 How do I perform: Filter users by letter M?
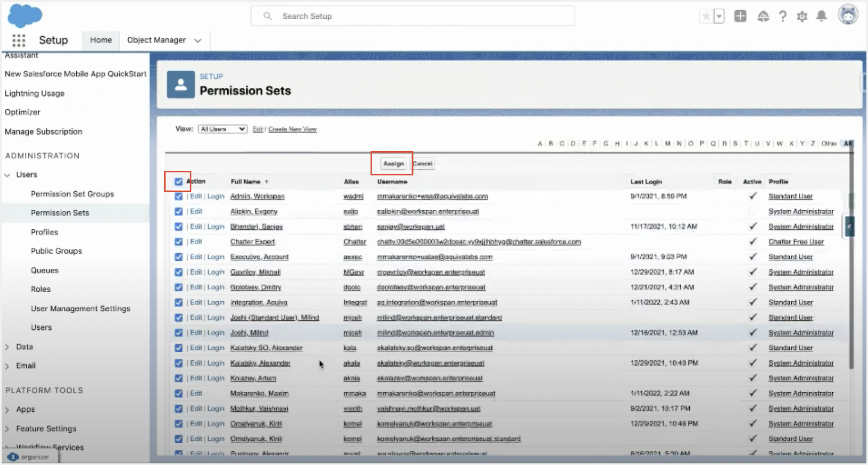coord(668,144)
